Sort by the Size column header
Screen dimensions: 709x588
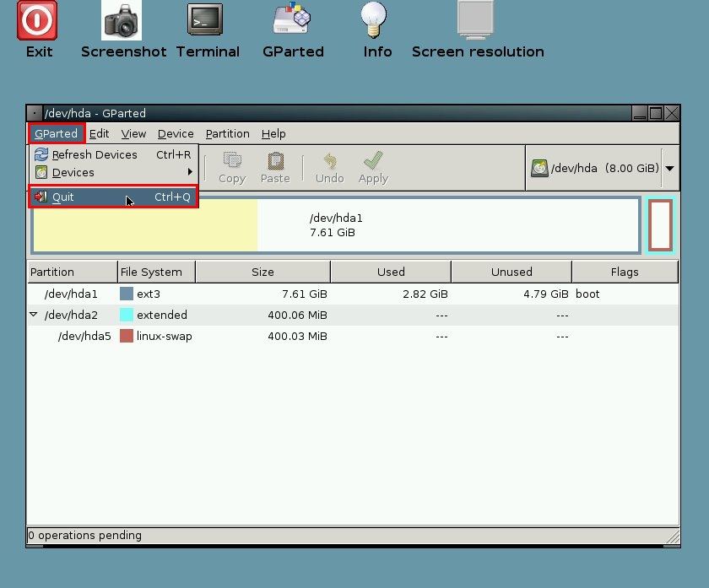(262, 272)
